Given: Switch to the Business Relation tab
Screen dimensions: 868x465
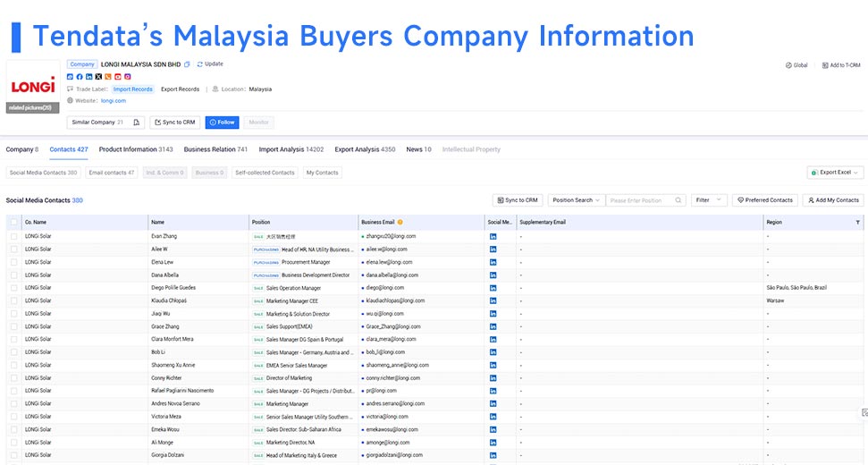Looking at the screenshot, I should click(x=215, y=149).
